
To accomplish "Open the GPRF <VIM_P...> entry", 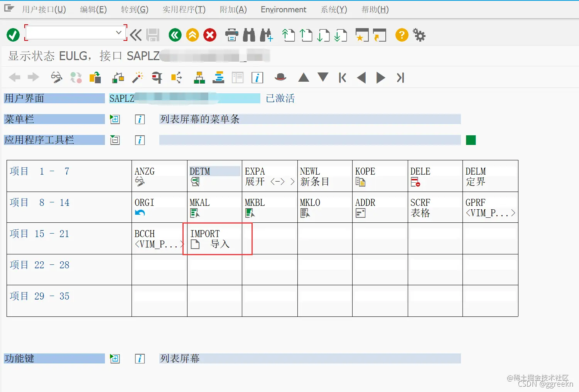I will click(490, 207).
